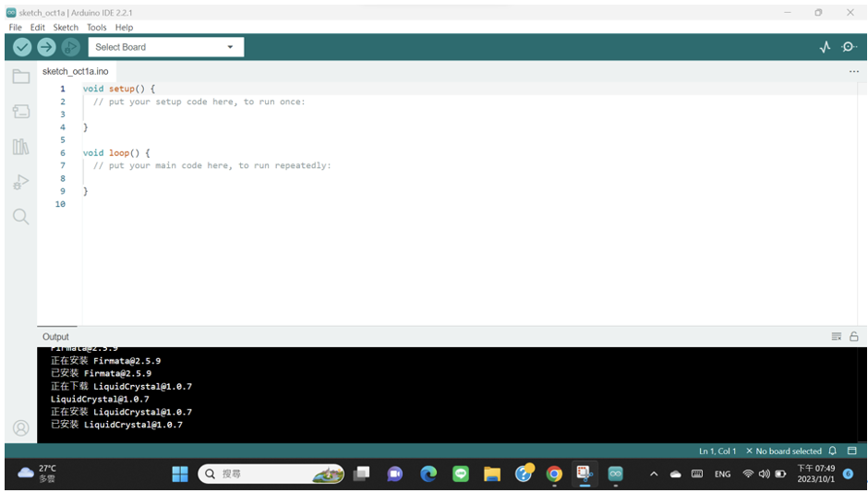Open the Windows Start menu
Image resolution: width=868 pixels, height=493 pixels.
pyautogui.click(x=180, y=474)
